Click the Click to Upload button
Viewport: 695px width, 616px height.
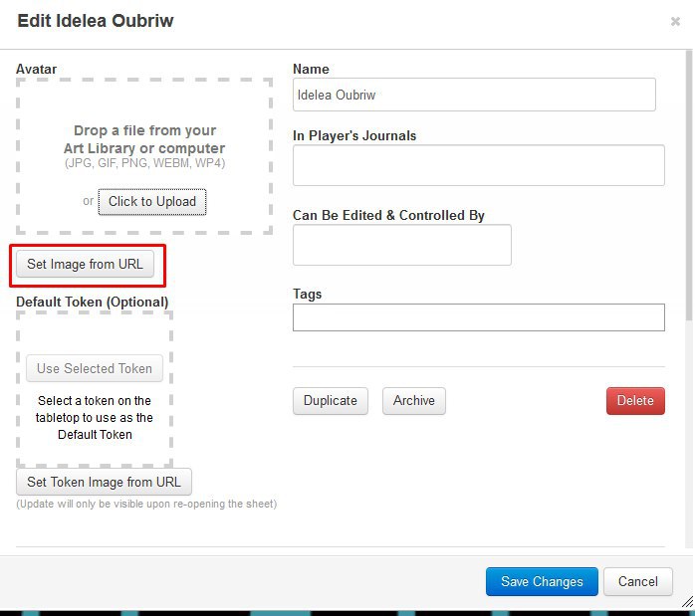point(152,201)
